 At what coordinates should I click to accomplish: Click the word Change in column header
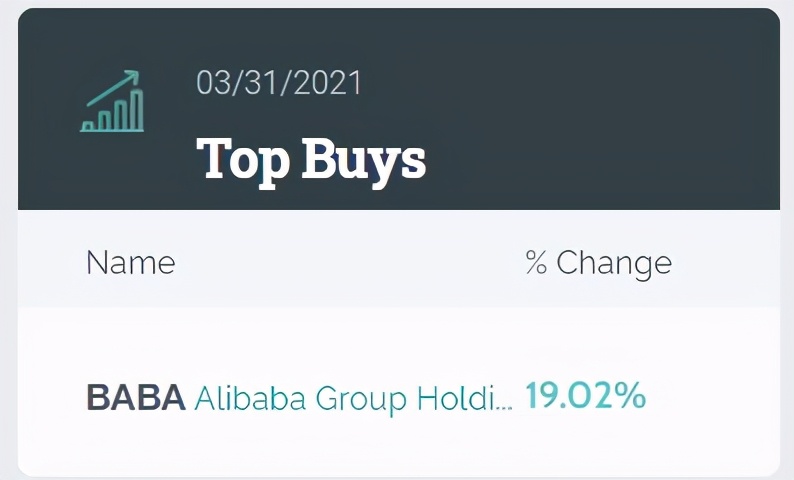pos(614,264)
